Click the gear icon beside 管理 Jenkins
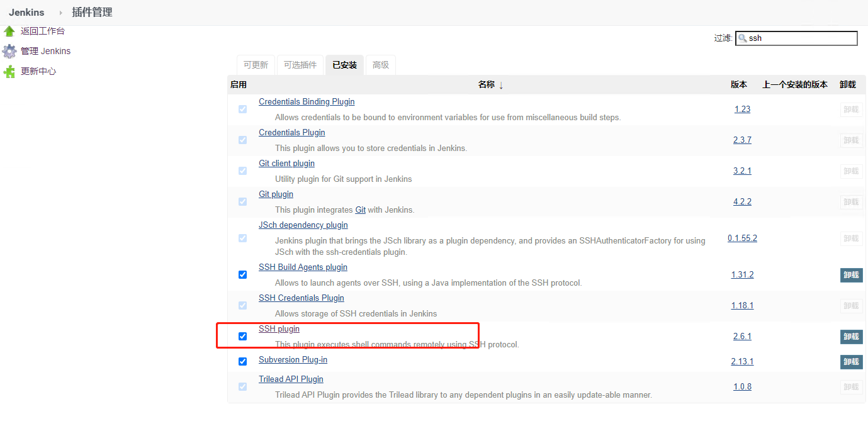 [9, 51]
